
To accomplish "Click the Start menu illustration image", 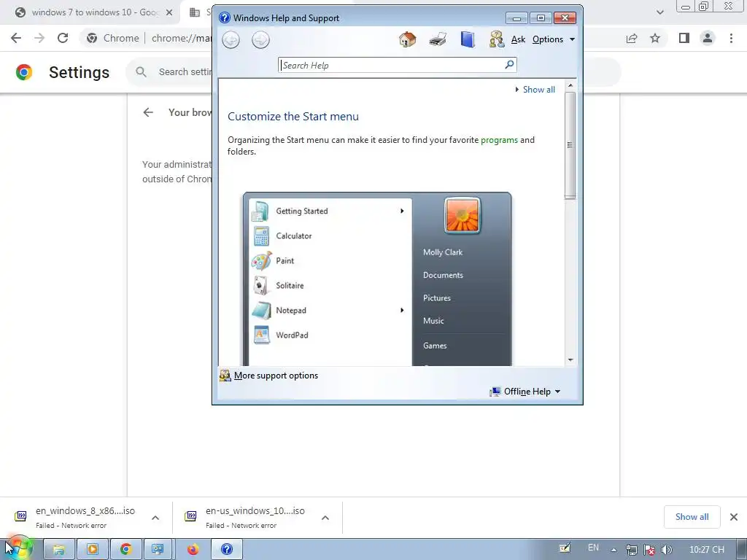I will coord(377,279).
